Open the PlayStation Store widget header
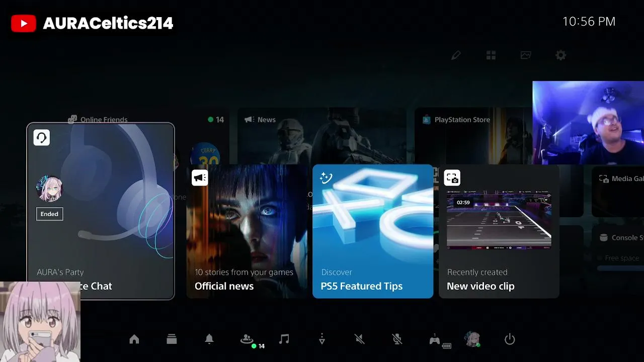This screenshot has width=644, height=362. [456, 120]
